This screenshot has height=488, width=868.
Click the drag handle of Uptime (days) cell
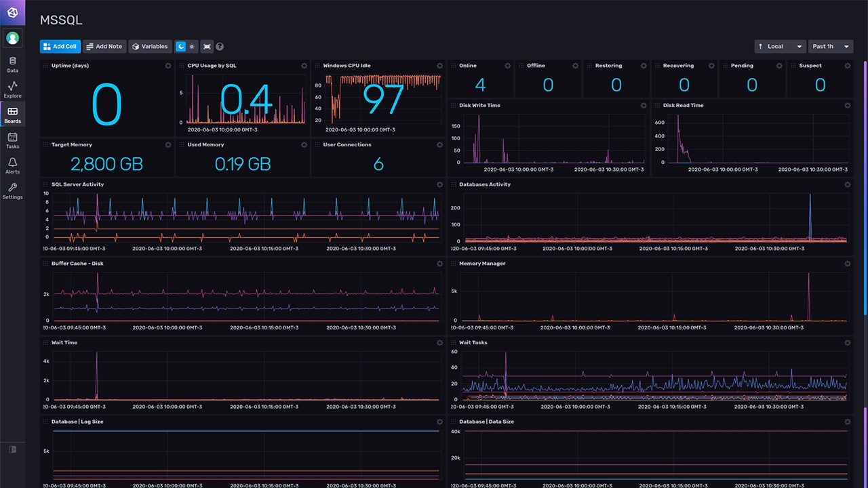pyautogui.click(x=45, y=66)
